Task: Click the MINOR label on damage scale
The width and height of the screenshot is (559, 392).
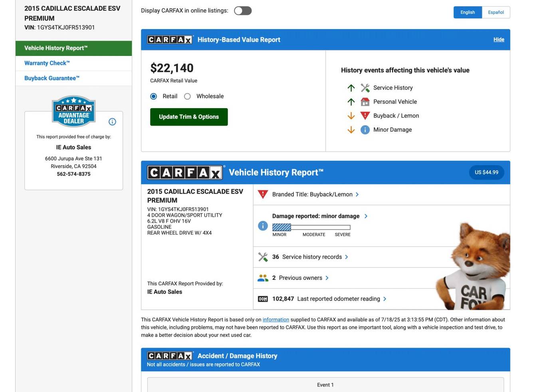Action: click(279, 235)
